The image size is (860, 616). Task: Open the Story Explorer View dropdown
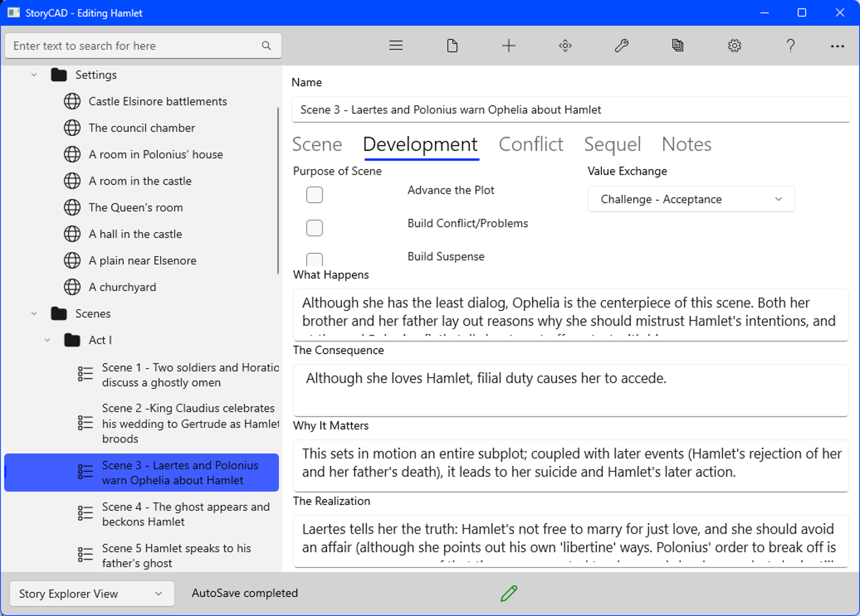[x=92, y=594]
